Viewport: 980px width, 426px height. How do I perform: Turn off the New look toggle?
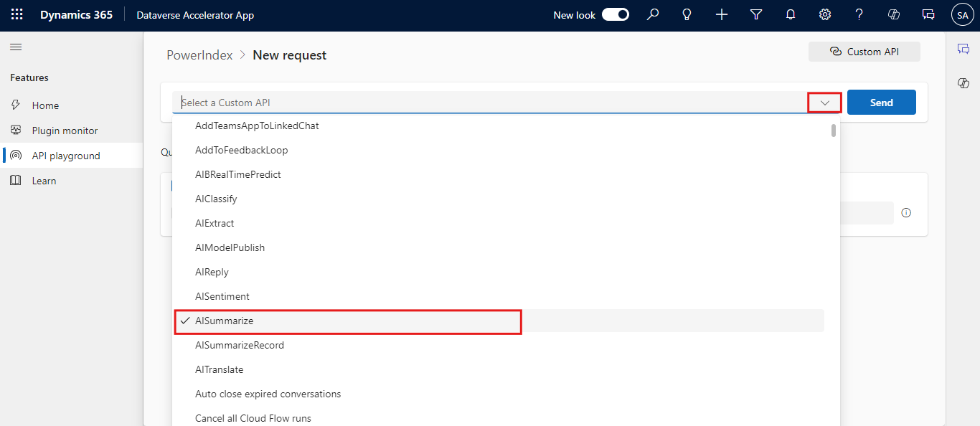615,15
